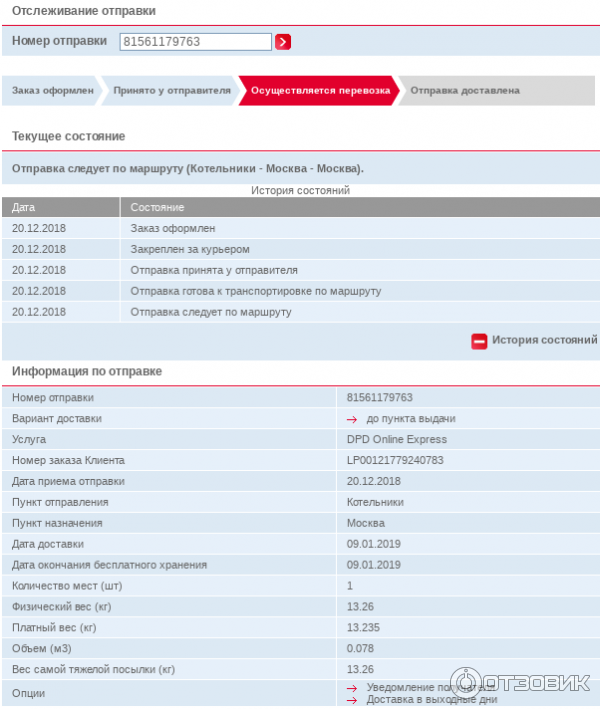This screenshot has height=709, width=600.
Task: Focus the tracking number input field
Action: tap(195, 41)
